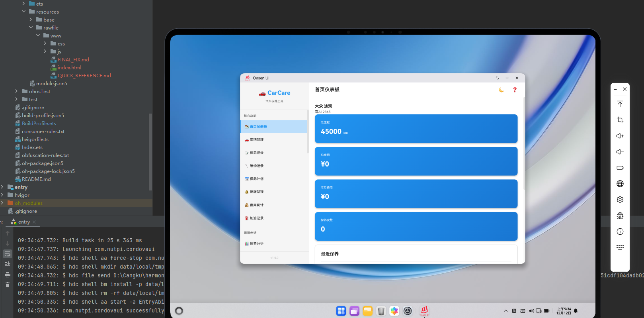Open emulator settings hexagon gear icon
644x318 pixels.
620,200
